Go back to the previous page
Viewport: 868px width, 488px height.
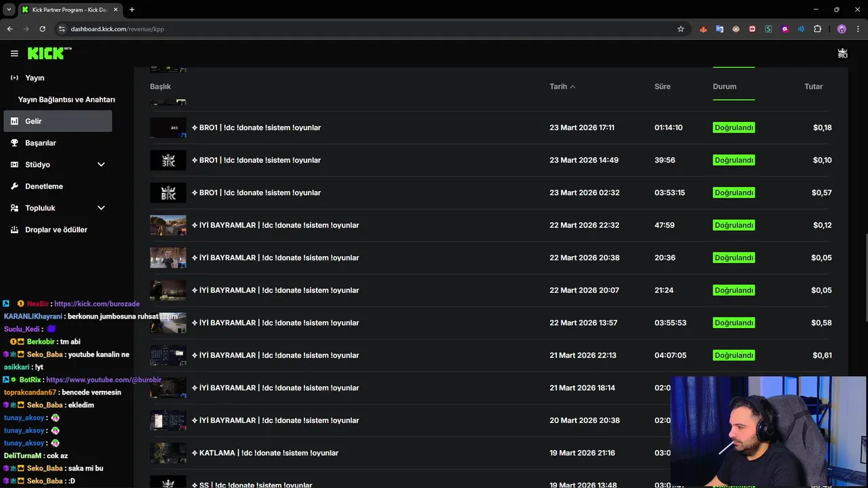pos(9,29)
